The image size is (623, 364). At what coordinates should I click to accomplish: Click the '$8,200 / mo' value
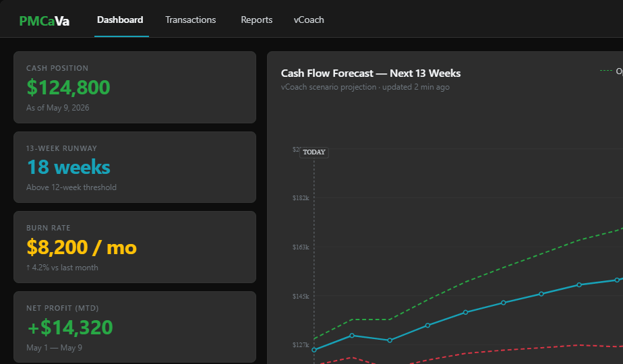click(82, 247)
